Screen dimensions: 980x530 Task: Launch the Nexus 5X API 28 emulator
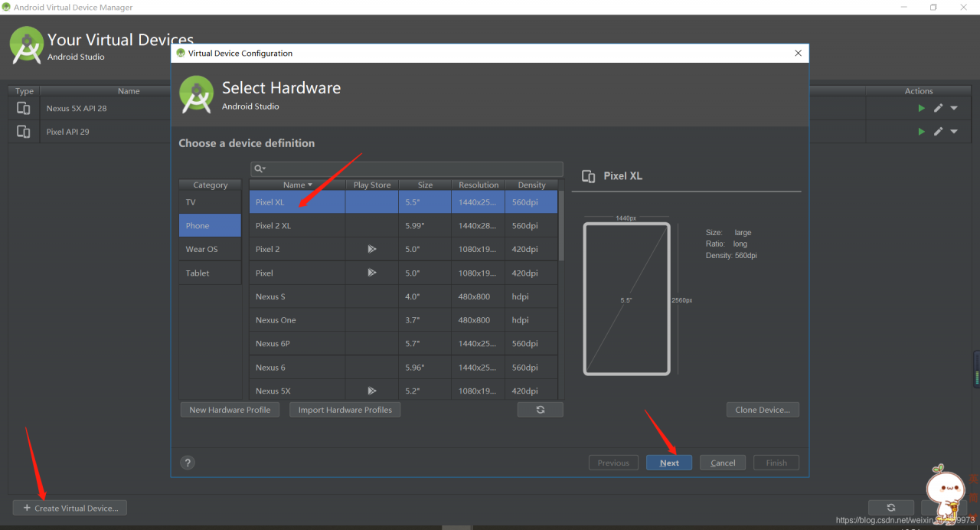click(x=922, y=109)
